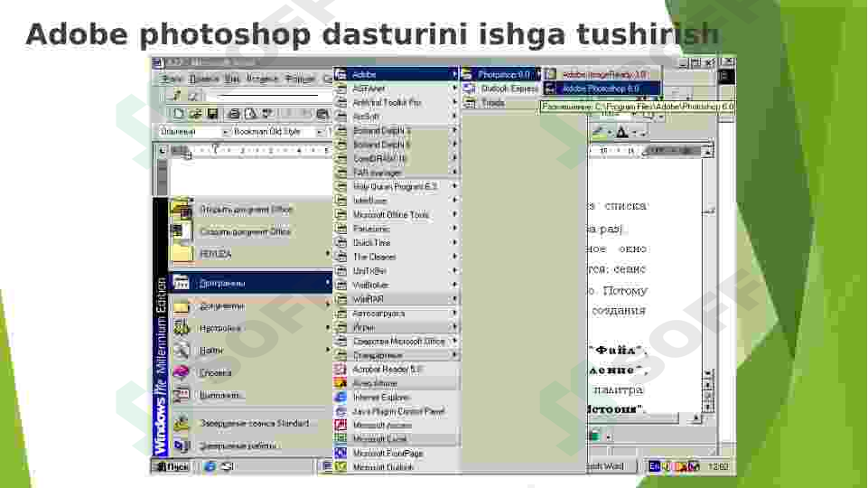Expand the Panasonic submenu arrow
The image size is (868, 488).
click(x=454, y=229)
